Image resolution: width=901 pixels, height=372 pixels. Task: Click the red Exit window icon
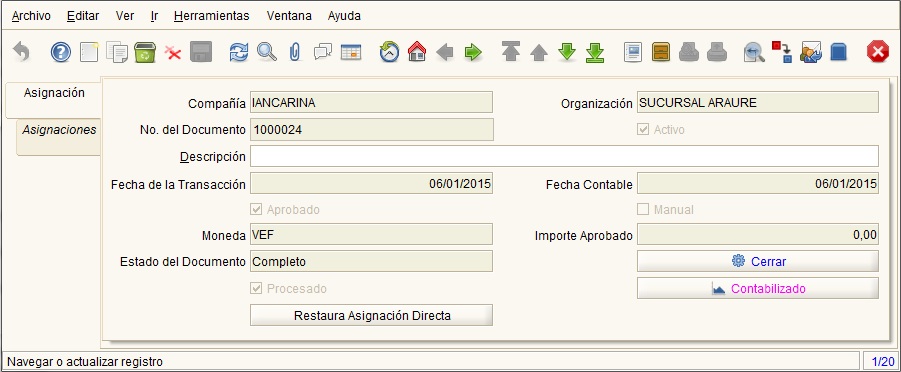877,52
